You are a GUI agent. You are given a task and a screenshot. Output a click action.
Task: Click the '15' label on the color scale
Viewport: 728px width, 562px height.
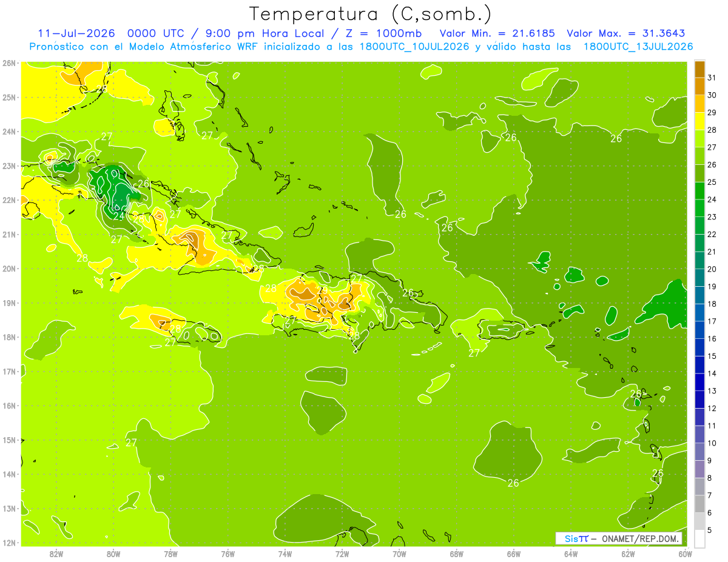point(712,356)
